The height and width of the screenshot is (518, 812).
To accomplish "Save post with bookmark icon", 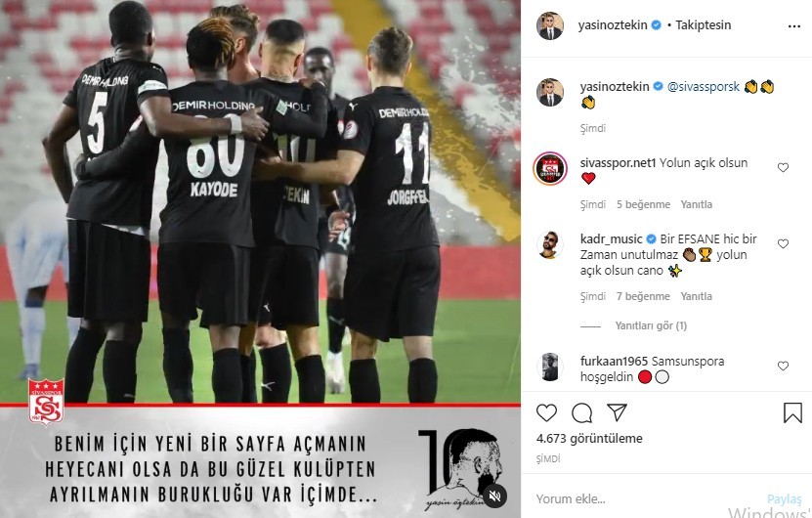I will point(792,412).
